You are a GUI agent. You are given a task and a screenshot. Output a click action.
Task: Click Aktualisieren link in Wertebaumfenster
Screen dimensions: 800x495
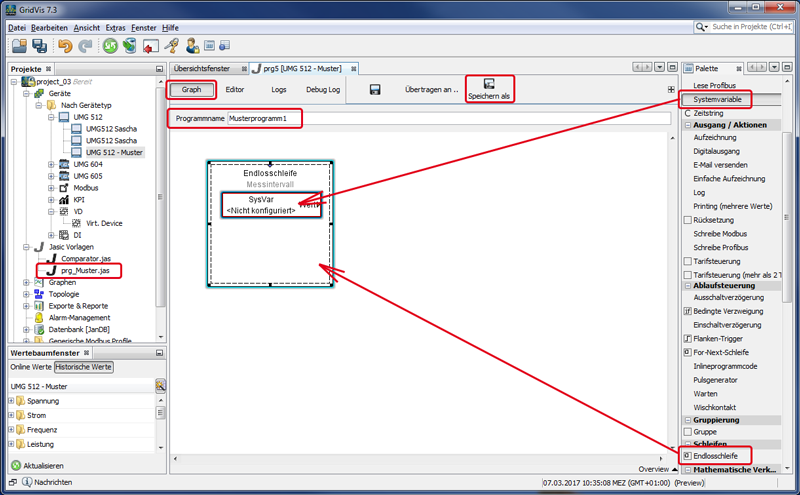coord(43,465)
